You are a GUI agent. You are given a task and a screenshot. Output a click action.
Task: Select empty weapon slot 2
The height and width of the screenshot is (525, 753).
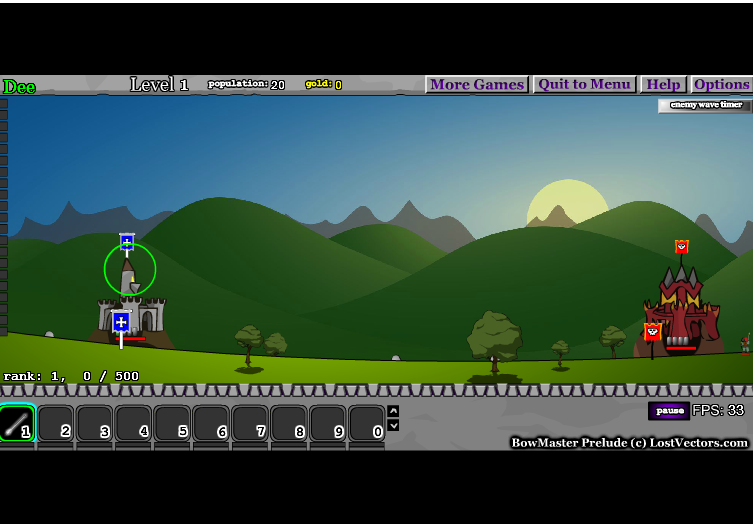tap(56, 423)
